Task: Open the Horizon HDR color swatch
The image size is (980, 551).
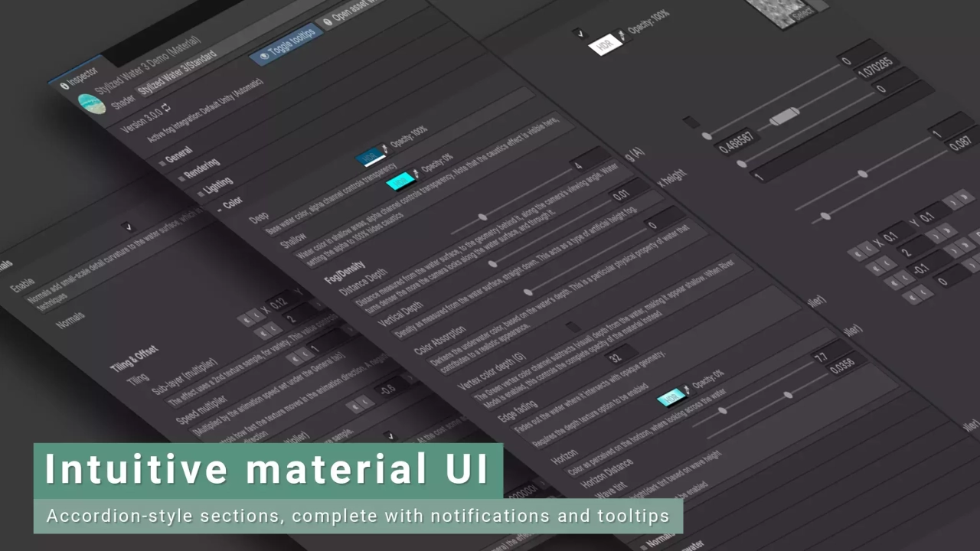Action: (x=671, y=398)
